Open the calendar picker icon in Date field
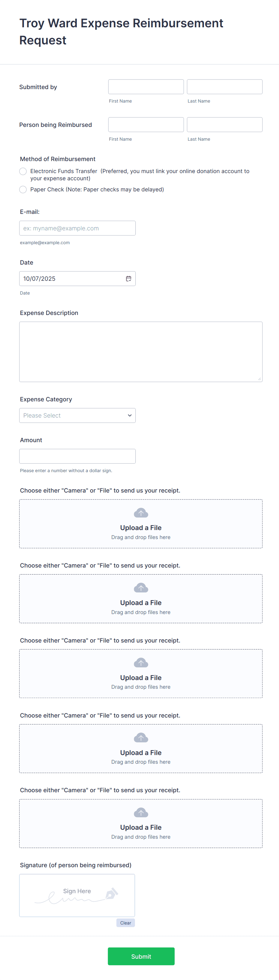Image resolution: width=279 pixels, height=980 pixels. click(129, 278)
